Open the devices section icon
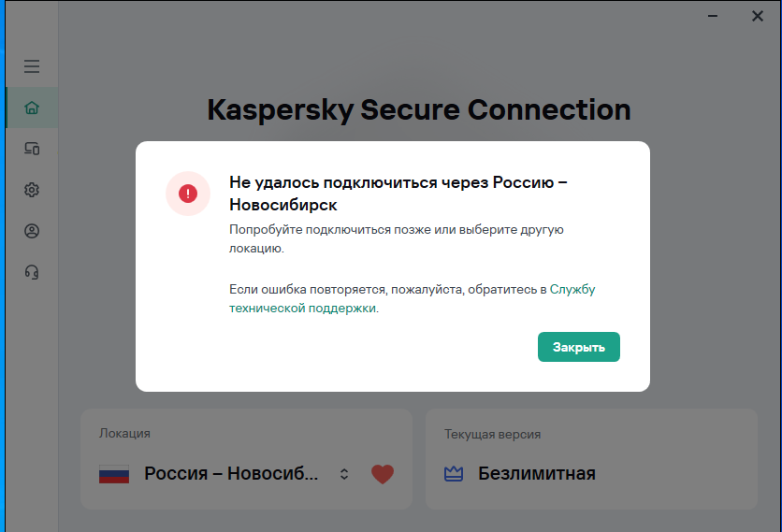Screen dimensions: 782x532 click(x=32, y=149)
